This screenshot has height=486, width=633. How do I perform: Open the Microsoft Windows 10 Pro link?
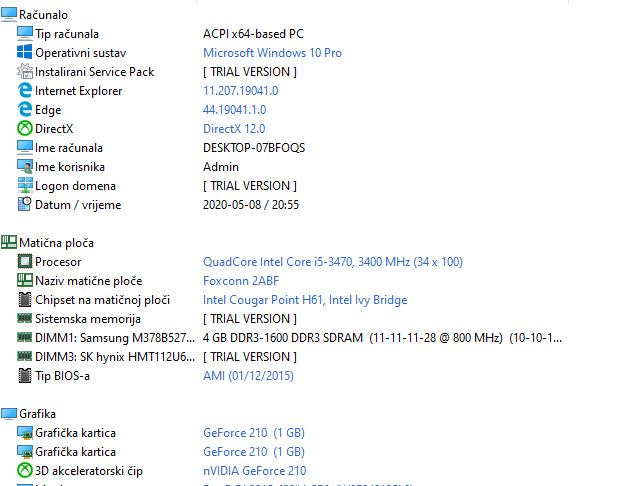(x=272, y=53)
